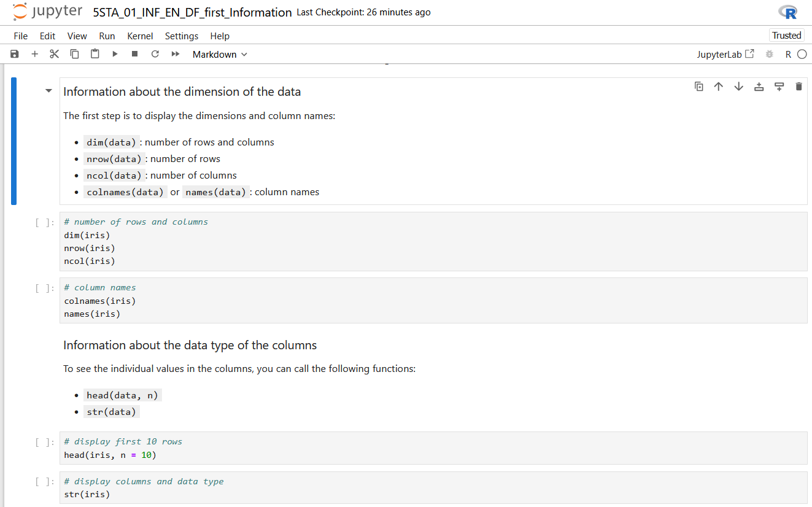Screen dimensions: 812x507
Task: Paste cell from the clipboard icon
Action: tap(95, 54)
